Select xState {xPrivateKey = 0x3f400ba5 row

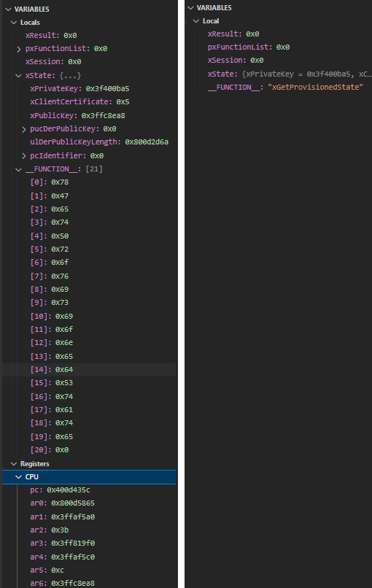[x=289, y=74]
